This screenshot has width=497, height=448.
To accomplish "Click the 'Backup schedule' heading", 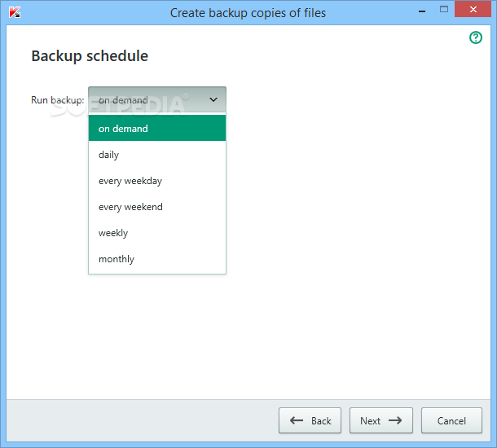I will [x=90, y=55].
